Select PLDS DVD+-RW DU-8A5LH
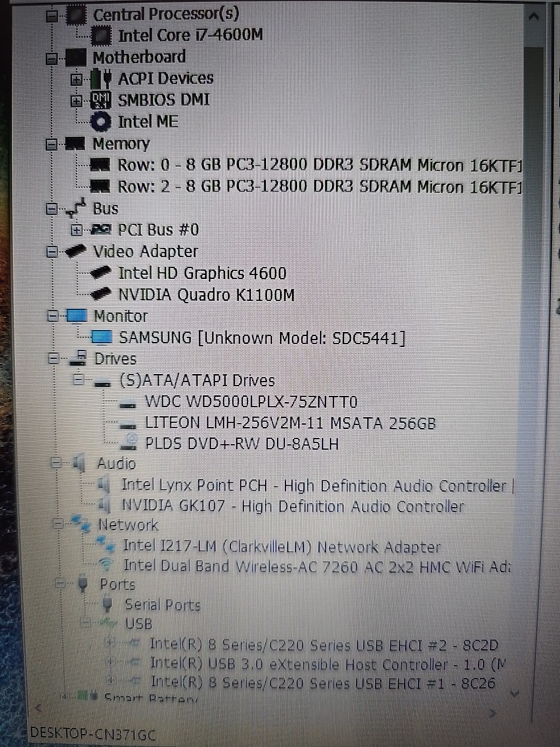Viewport: 560px width, 747px height. pyautogui.click(x=242, y=444)
